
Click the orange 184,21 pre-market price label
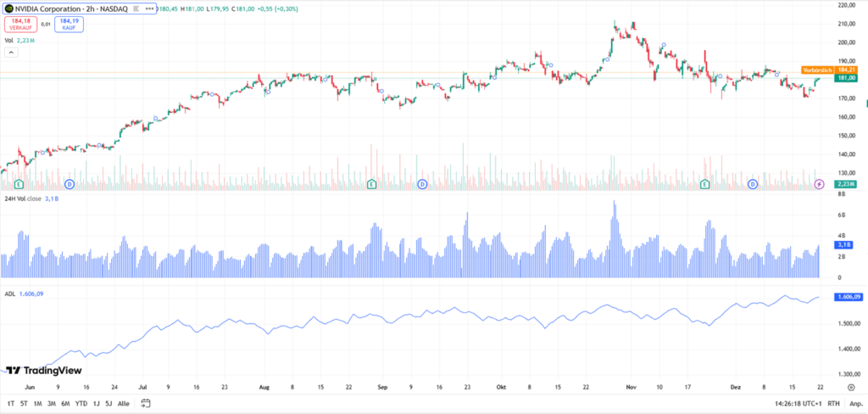(x=846, y=70)
